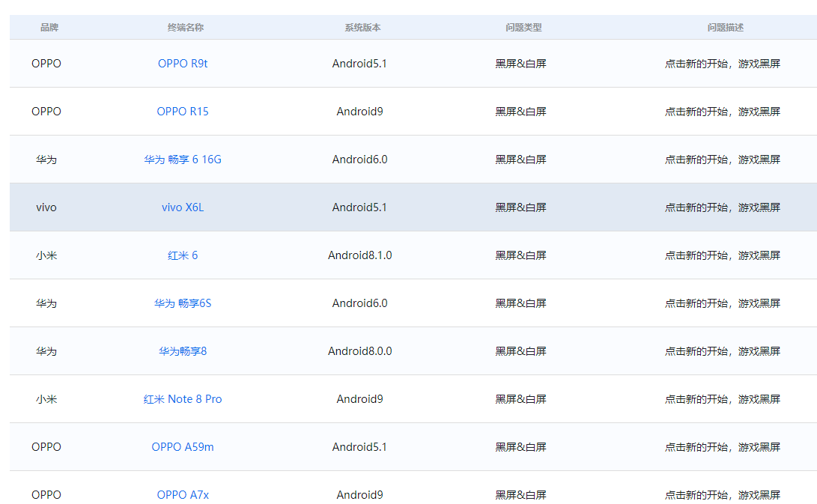Image resolution: width=817 pixels, height=504 pixels.
Task: Open the 红米 6 device link
Action: coord(183,255)
